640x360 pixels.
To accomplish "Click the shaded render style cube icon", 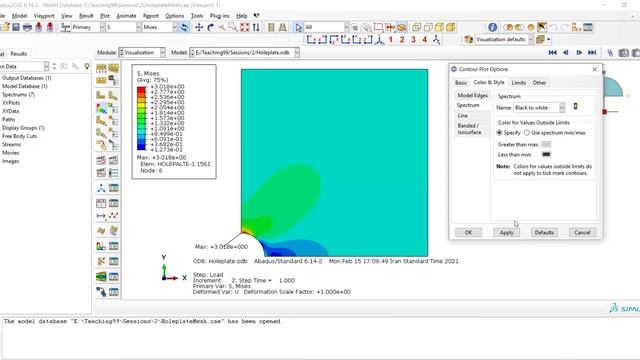I will click(x=451, y=27).
